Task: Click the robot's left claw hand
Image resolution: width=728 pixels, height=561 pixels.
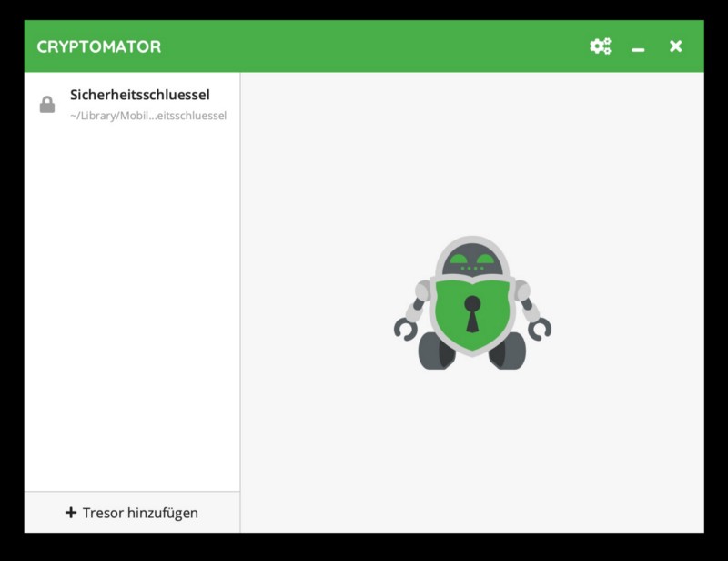Action: tap(405, 329)
